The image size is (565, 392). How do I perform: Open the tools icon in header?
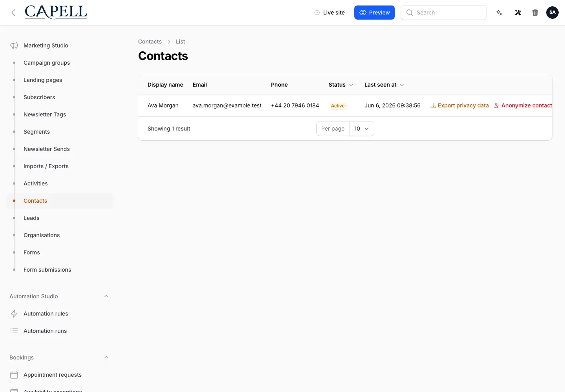point(518,13)
